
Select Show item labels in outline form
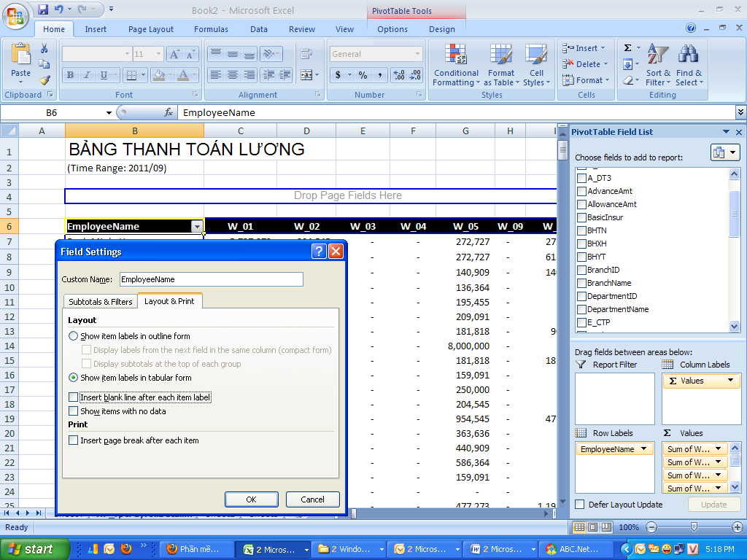click(73, 336)
